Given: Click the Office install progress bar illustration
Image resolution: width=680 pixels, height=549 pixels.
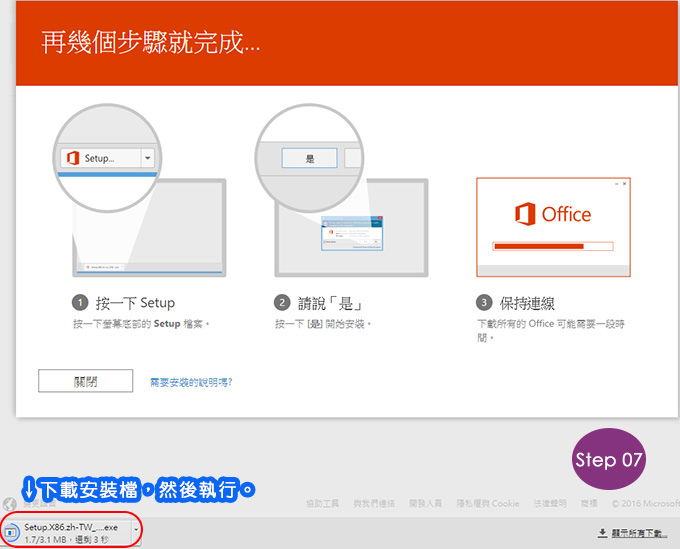Looking at the screenshot, I should click(x=553, y=246).
